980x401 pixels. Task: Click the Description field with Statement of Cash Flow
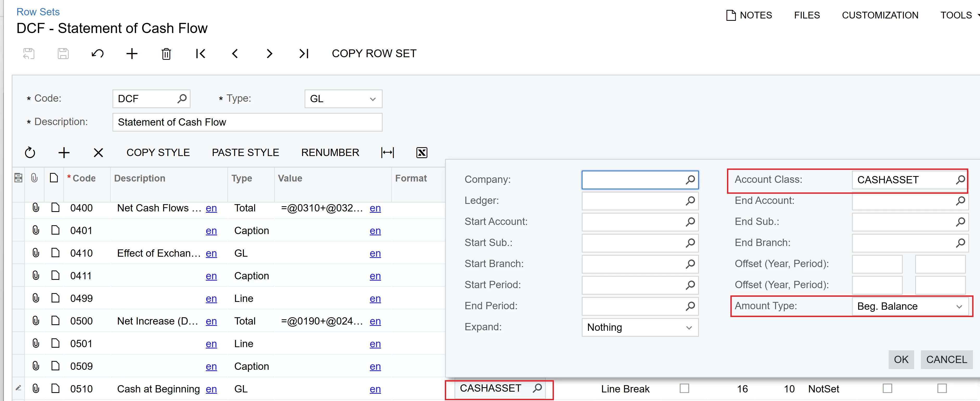click(247, 122)
